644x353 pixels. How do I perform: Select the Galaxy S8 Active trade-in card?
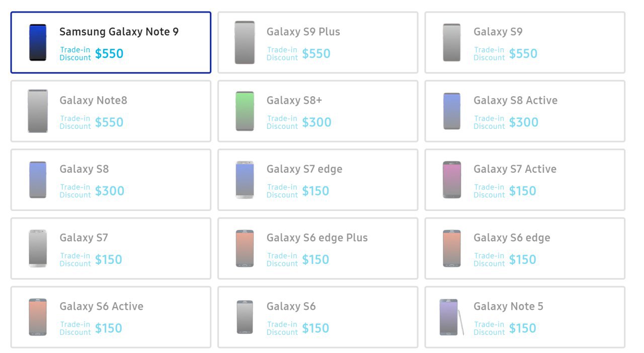(x=525, y=111)
